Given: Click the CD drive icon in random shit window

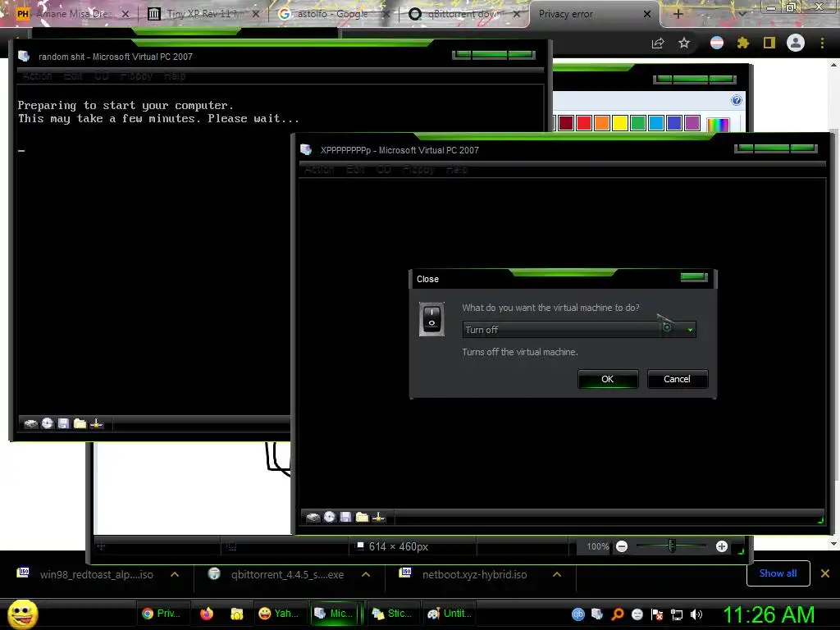Looking at the screenshot, I should (48, 423).
